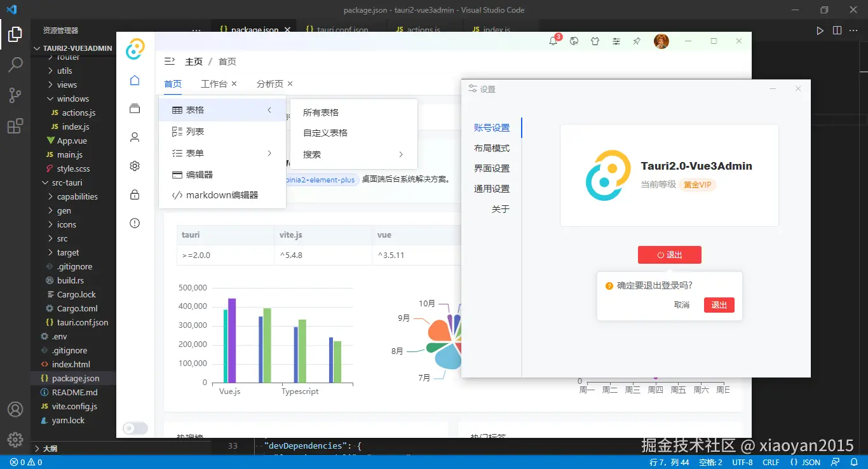Switch language with the translate icon
868x469 pixels.
point(574,41)
